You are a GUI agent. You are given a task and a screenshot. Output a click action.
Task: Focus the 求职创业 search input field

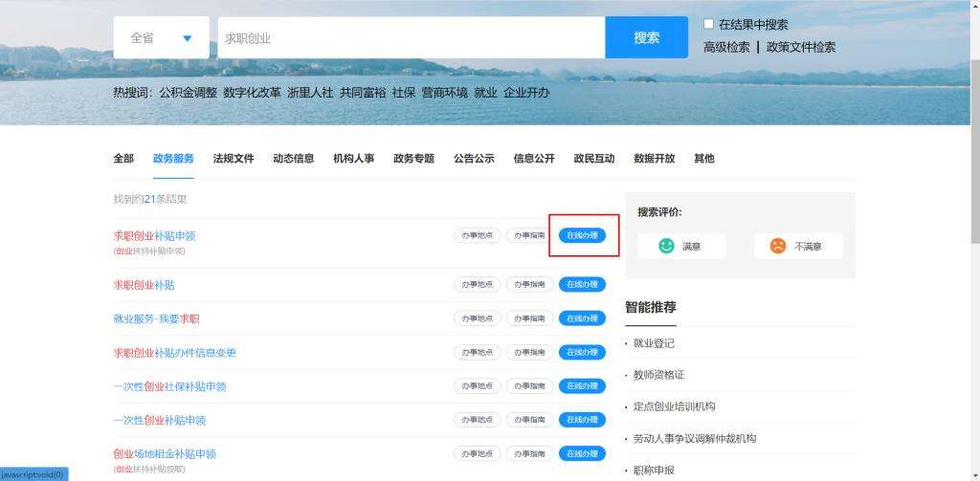coord(411,38)
